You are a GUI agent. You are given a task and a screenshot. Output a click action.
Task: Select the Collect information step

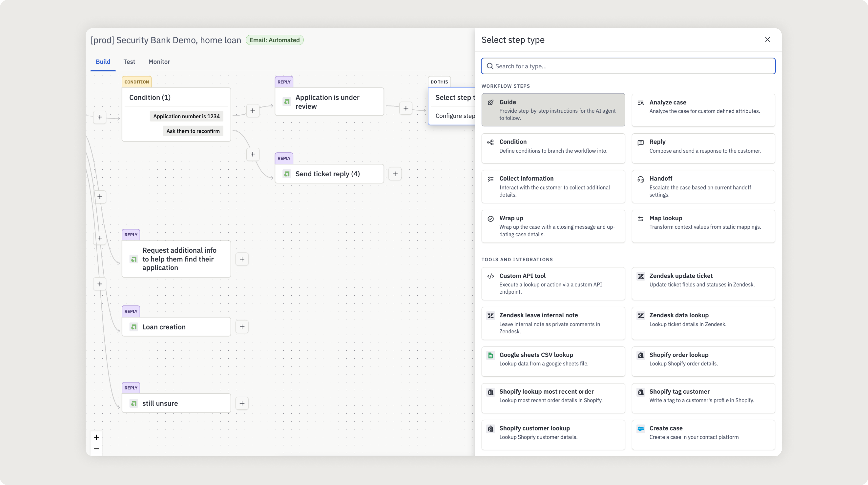[x=553, y=186]
